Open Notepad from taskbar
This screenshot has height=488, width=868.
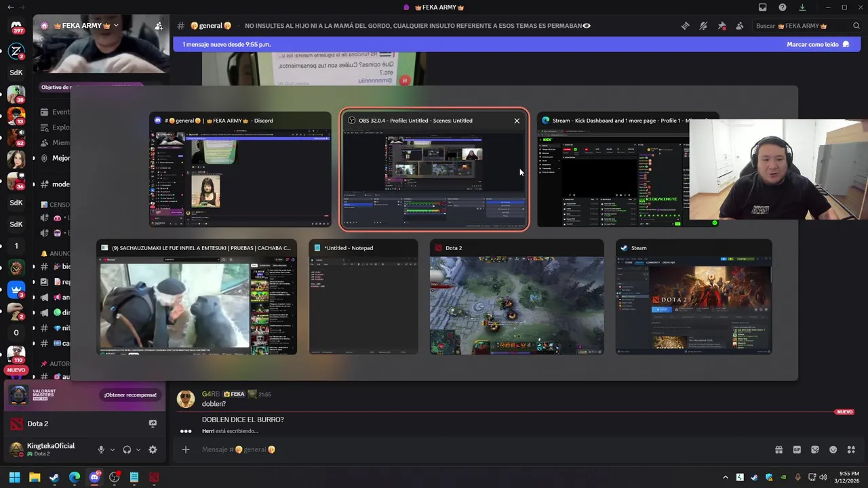134,477
